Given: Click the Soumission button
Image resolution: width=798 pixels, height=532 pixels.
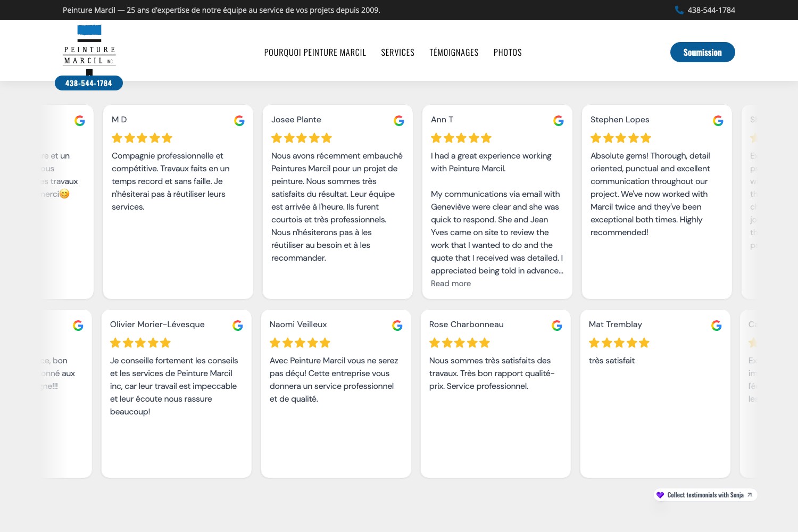Looking at the screenshot, I should pos(702,52).
